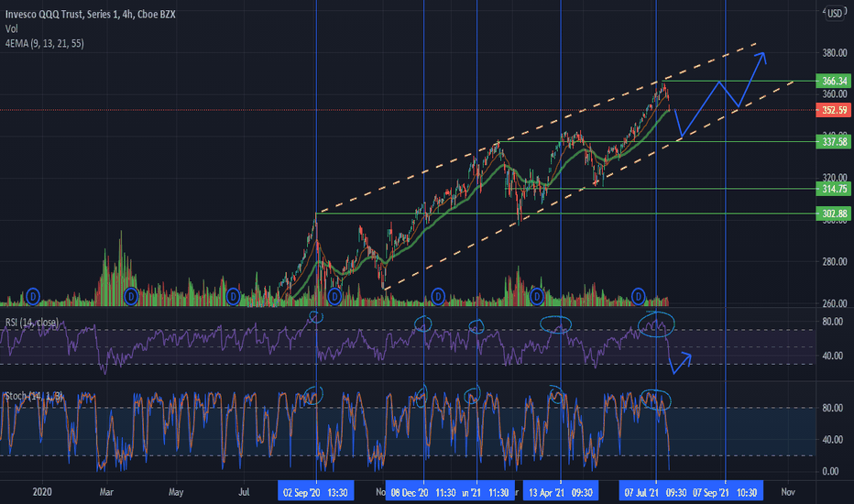Select the 07 Jul '21 09:30 date label
854x504 pixels.
pos(655,492)
